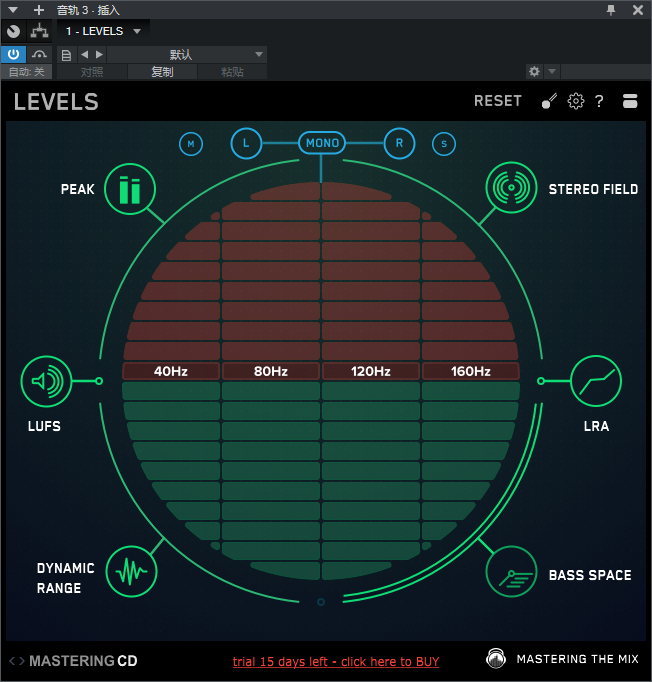Click the 音轨 3 - 插入 title text
Screen dimensions: 652x682
coord(88,10)
